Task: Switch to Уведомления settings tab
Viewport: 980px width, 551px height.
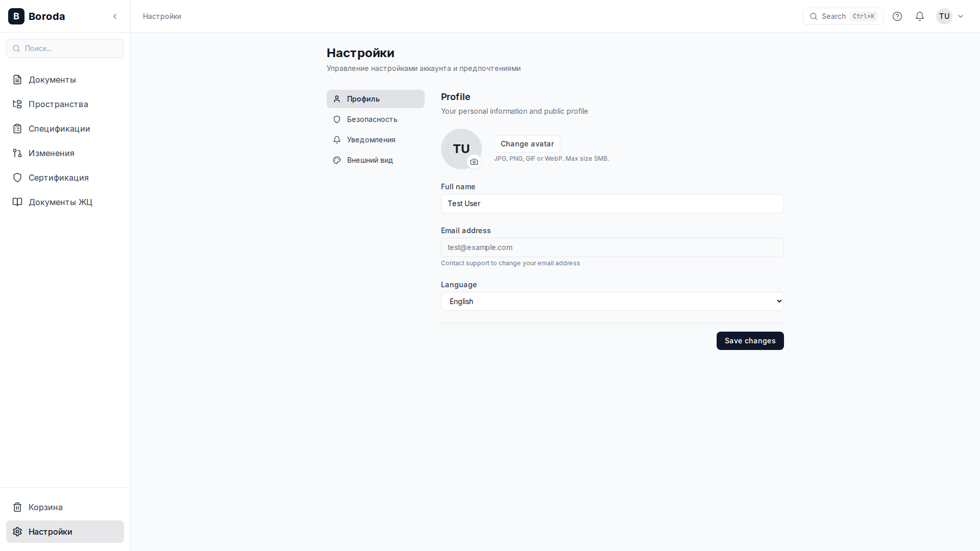Action: [371, 140]
